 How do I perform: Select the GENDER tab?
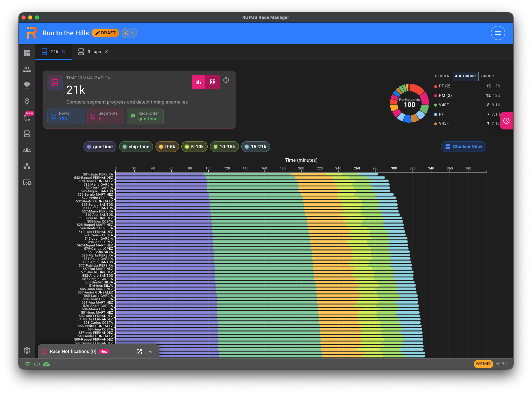[x=442, y=76]
